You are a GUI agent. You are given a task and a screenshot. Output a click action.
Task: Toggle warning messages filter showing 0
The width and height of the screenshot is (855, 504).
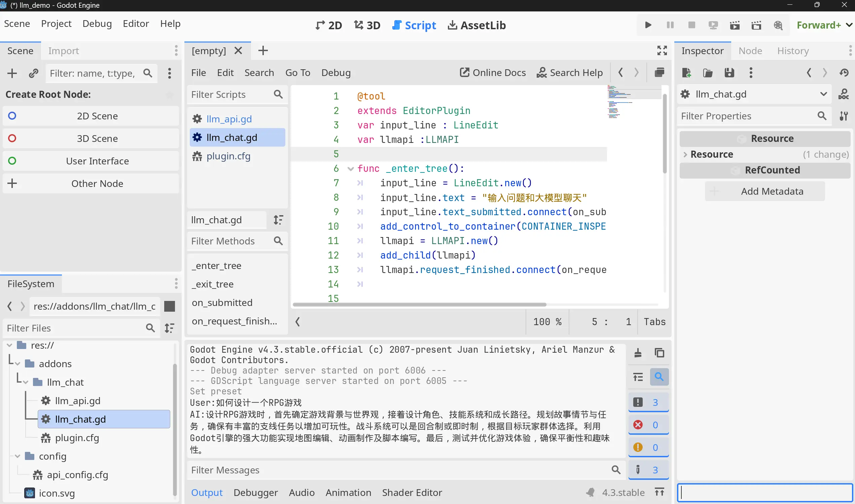point(648,447)
